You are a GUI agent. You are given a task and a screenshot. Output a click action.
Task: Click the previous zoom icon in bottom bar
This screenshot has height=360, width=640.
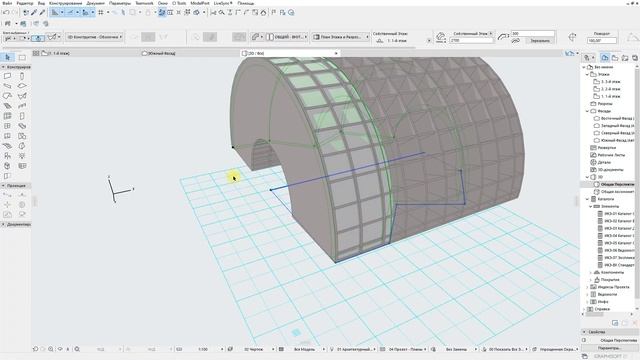[x=36, y=349]
